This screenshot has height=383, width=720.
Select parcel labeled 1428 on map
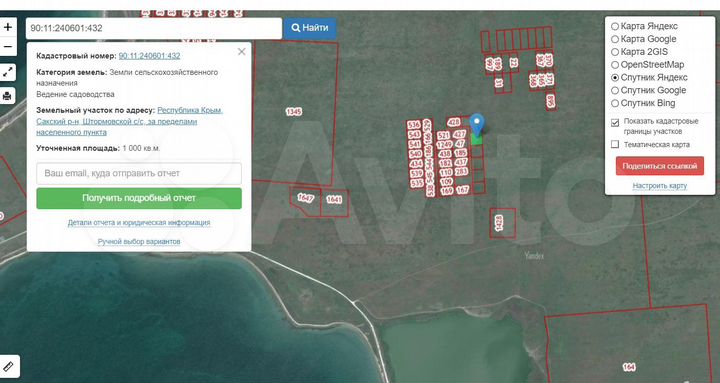[x=500, y=223]
